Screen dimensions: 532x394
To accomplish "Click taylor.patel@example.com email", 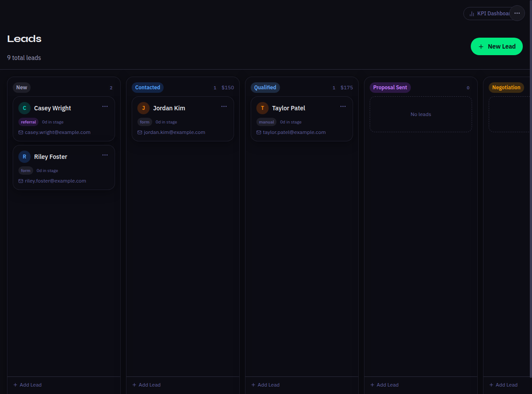I will click(294, 132).
